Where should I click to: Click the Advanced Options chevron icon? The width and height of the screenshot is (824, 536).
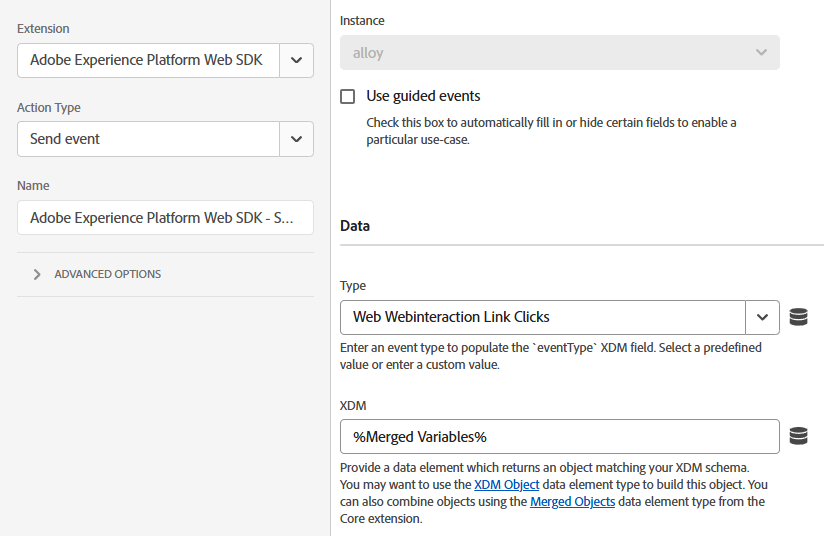pos(37,274)
